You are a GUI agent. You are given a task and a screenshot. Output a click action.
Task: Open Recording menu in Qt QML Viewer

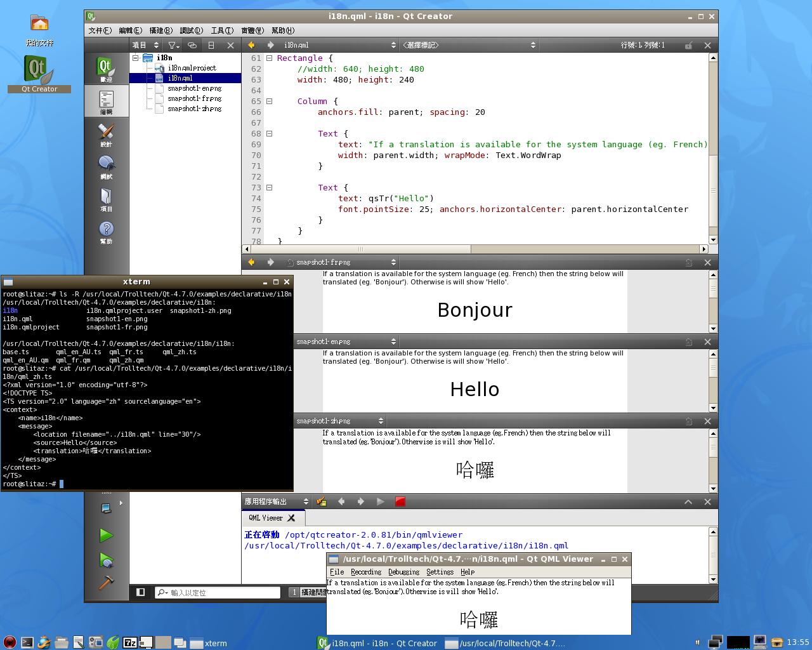pos(366,572)
